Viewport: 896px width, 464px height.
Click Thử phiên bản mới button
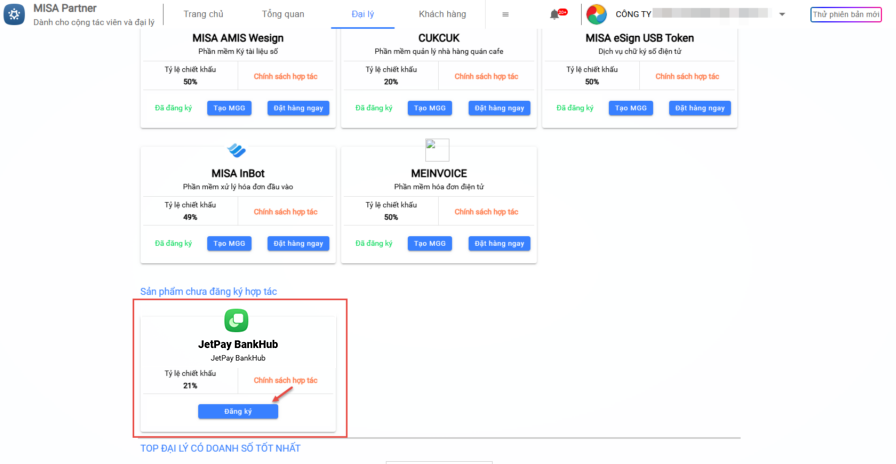coord(846,14)
